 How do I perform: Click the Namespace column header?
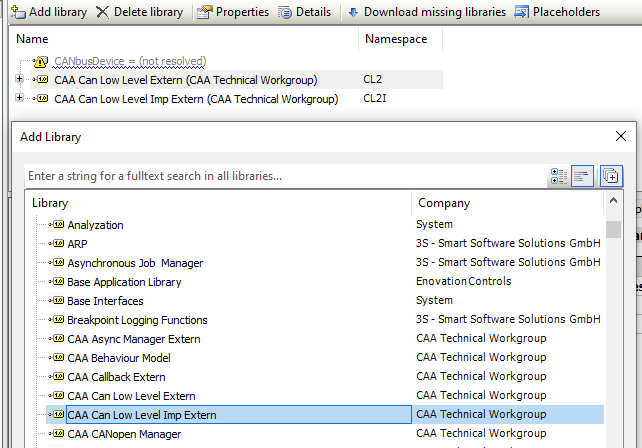[396, 39]
